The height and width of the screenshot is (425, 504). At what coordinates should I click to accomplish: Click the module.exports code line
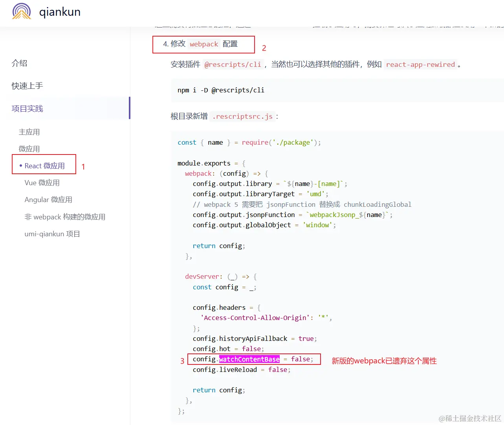tap(211, 163)
